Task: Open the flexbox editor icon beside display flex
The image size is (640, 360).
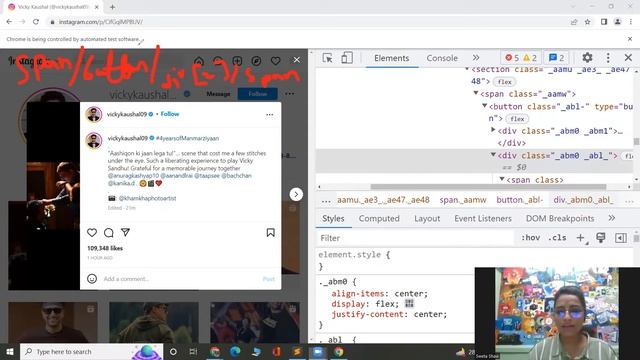Action: coord(409,304)
